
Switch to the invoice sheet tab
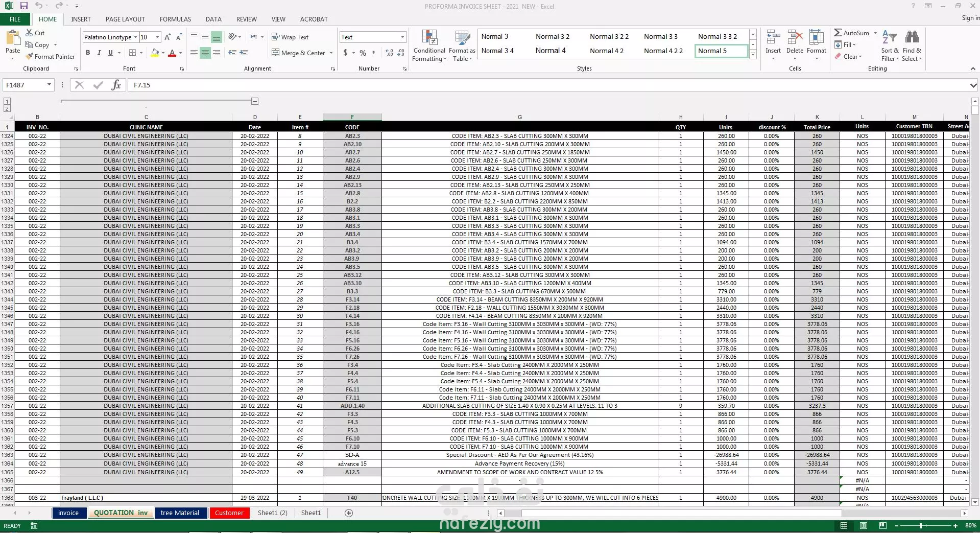pos(68,513)
